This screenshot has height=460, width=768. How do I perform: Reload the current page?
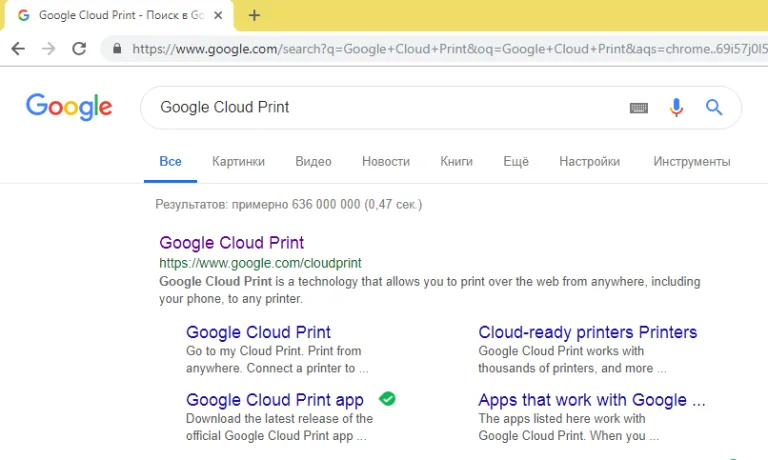[79, 48]
